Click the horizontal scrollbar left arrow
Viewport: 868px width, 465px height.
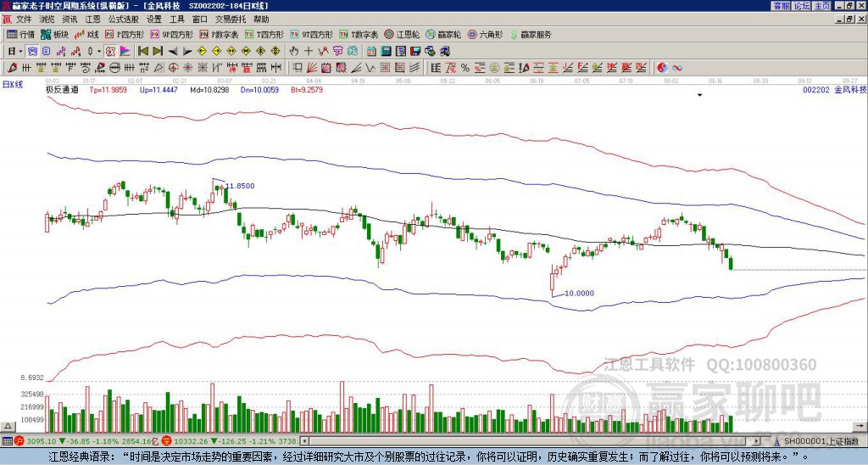click(304, 441)
